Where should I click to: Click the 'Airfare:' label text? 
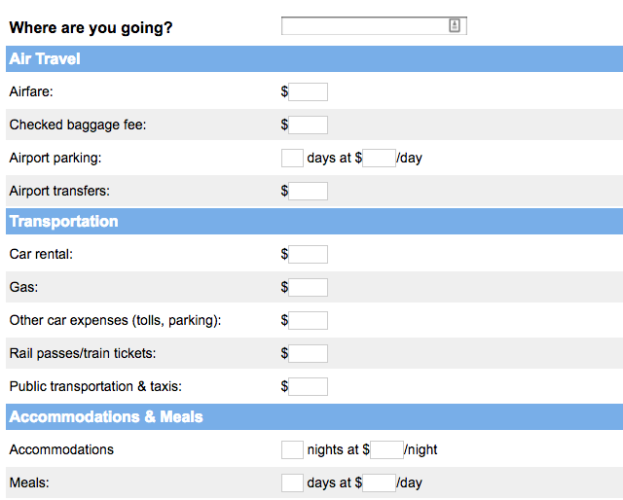pyautogui.click(x=31, y=92)
